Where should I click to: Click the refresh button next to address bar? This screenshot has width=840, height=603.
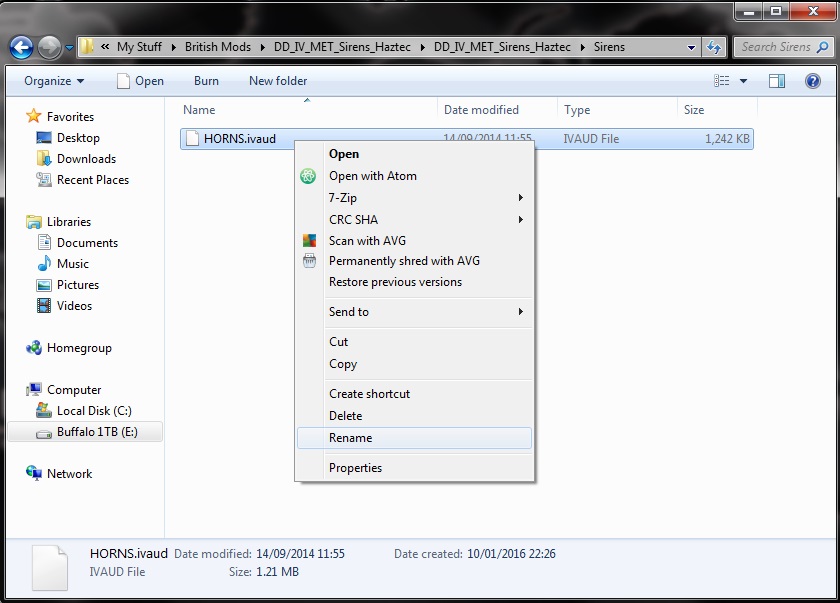[x=714, y=47]
